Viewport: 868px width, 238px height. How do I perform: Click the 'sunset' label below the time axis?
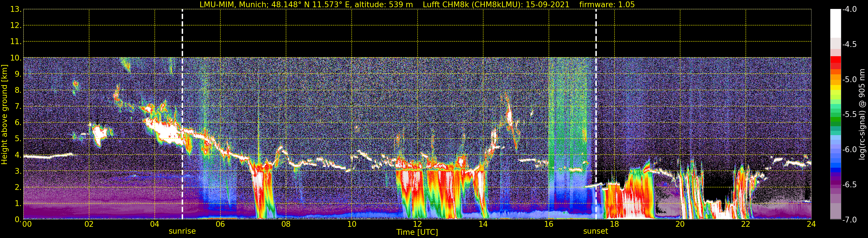click(x=596, y=231)
